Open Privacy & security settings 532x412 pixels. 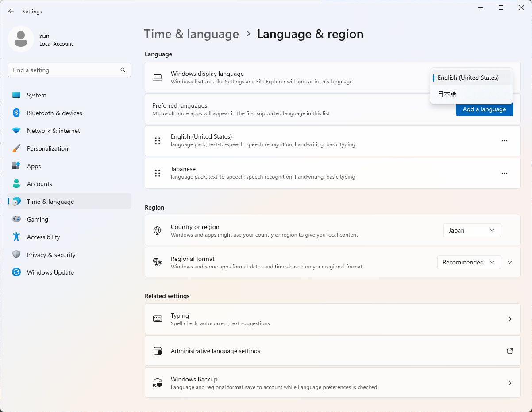coord(69,255)
